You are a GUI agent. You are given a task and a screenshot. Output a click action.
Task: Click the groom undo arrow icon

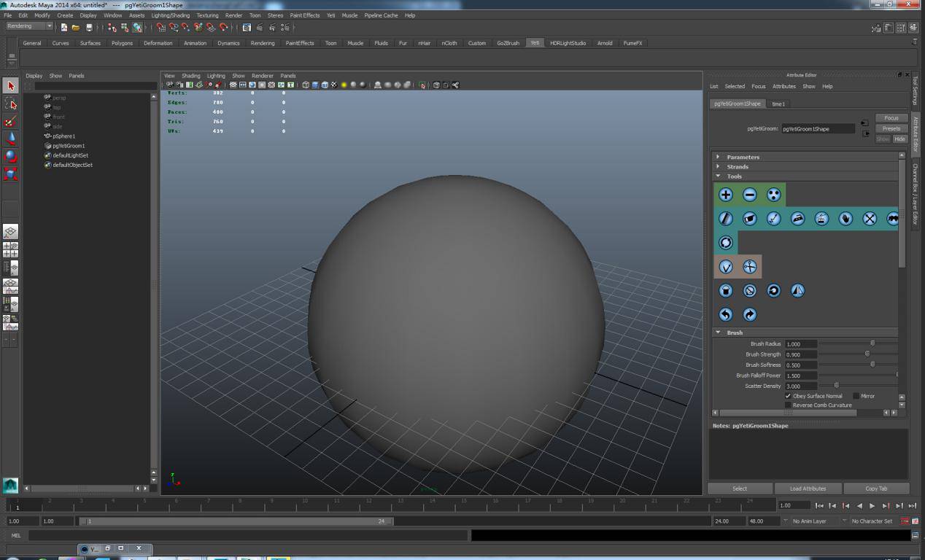click(725, 315)
